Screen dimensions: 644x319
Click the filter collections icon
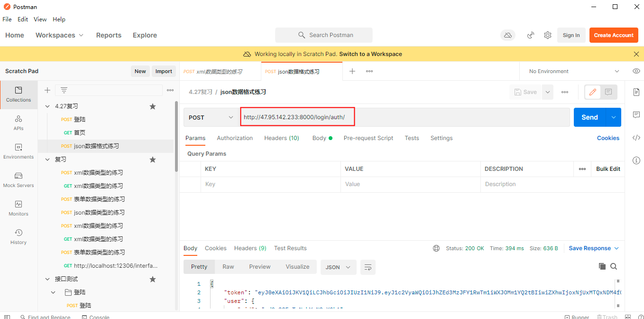pyautogui.click(x=64, y=90)
